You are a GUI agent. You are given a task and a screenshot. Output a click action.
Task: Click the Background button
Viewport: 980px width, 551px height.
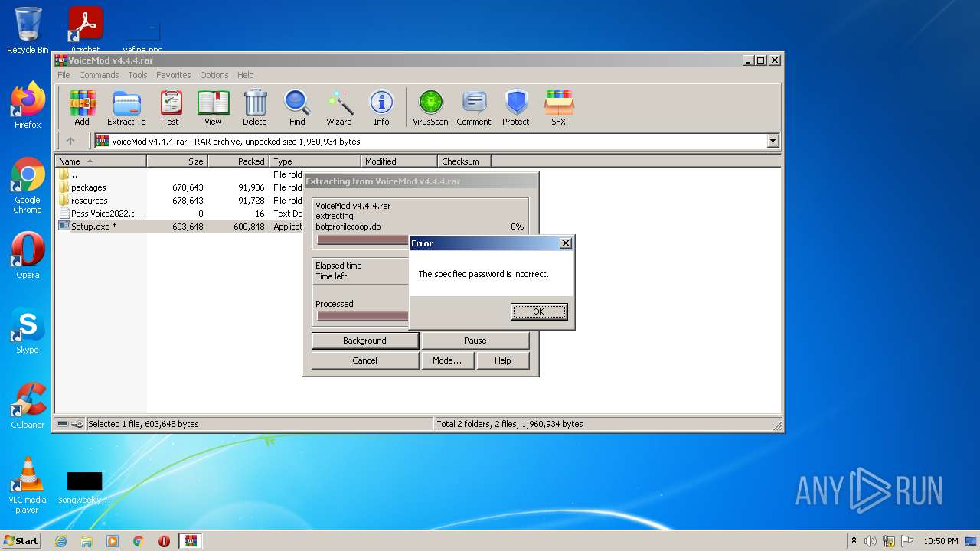[x=364, y=341]
